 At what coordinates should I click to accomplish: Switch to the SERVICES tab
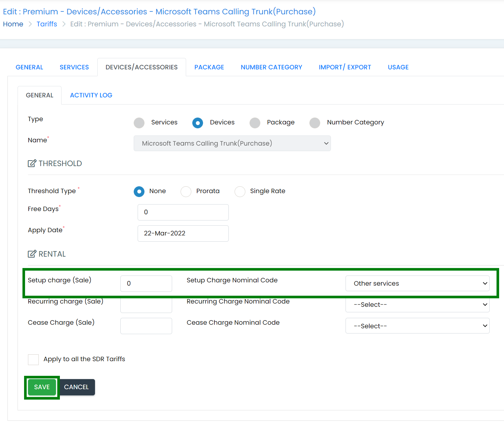click(x=74, y=67)
